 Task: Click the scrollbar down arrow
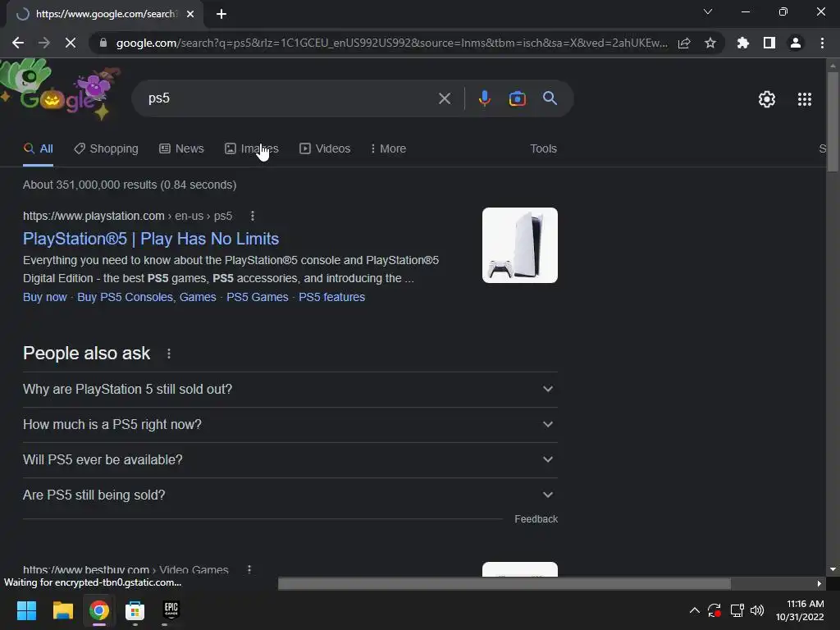coord(832,569)
